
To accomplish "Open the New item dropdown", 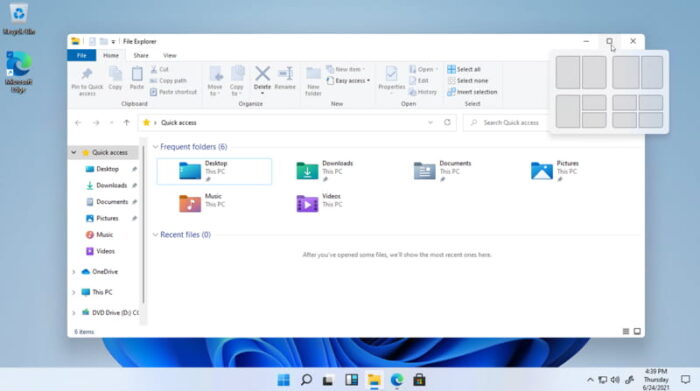I will [346, 69].
